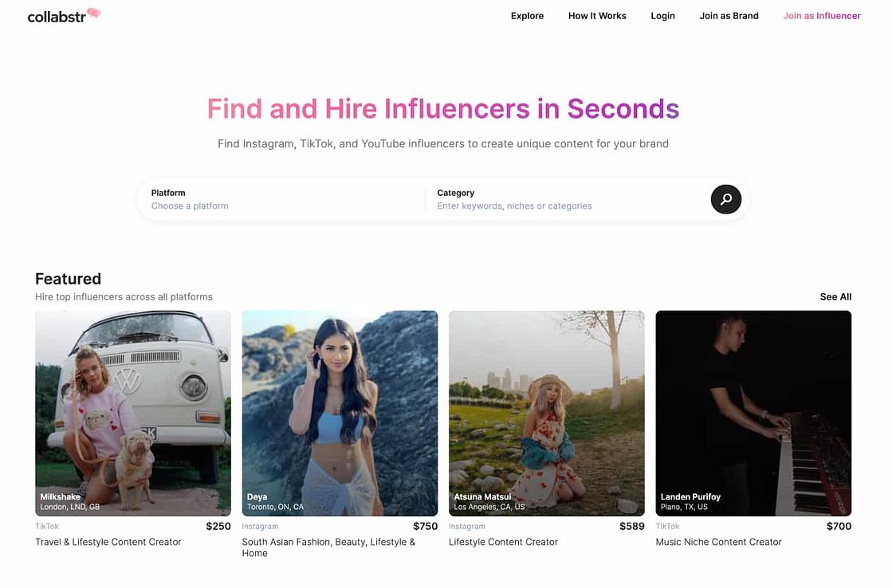Open Landen Purifoy's profile thumbnail
The image size is (892, 588).
753,412
